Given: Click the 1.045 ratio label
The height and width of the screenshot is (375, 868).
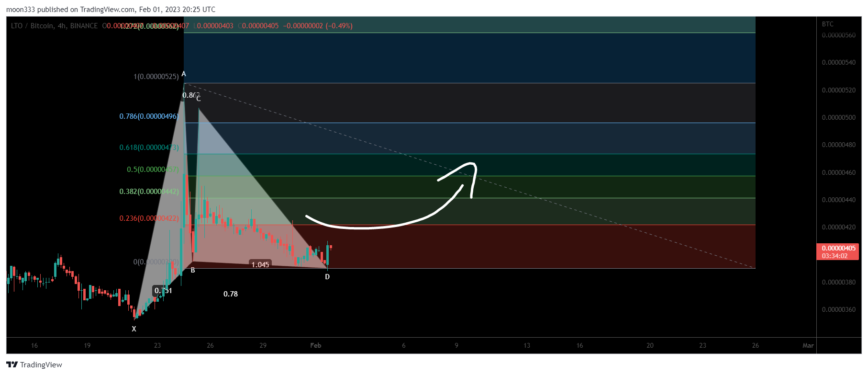Looking at the screenshot, I should tap(260, 264).
